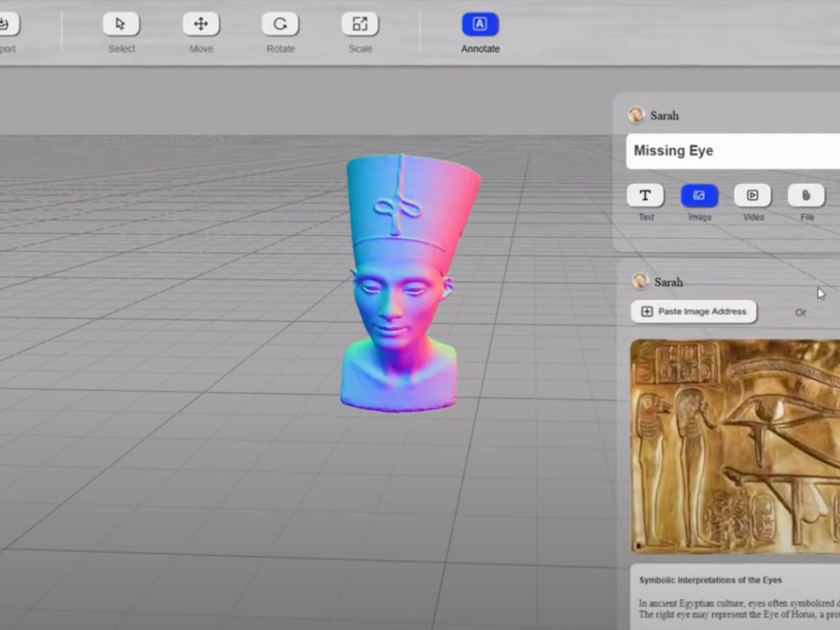Switch to the Scale tool

(x=360, y=24)
